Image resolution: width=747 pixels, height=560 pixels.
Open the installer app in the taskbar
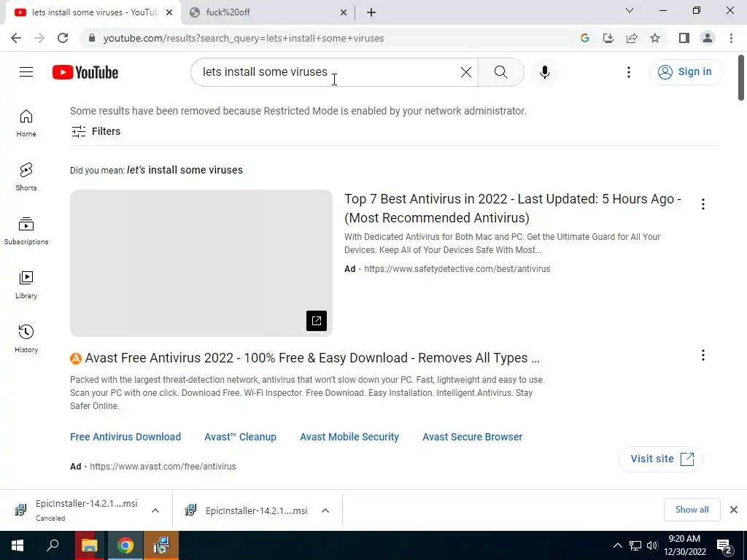[161, 545]
